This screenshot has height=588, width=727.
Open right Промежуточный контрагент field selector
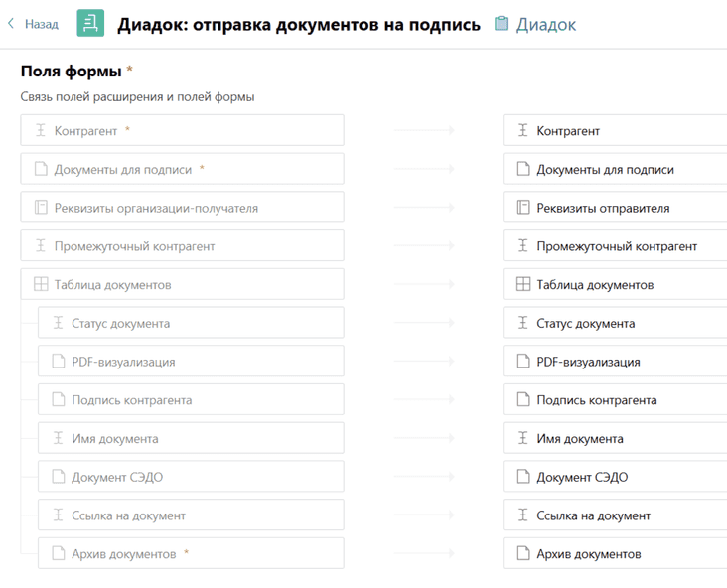point(616,246)
